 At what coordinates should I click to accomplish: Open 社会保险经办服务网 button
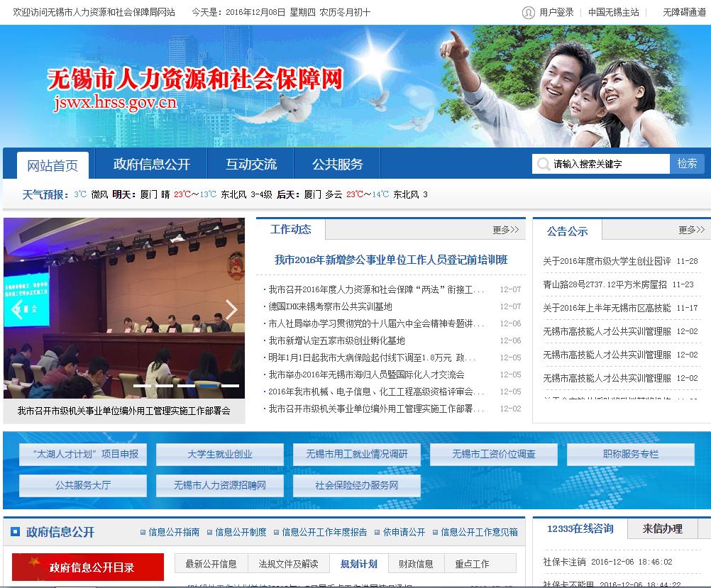(x=357, y=486)
